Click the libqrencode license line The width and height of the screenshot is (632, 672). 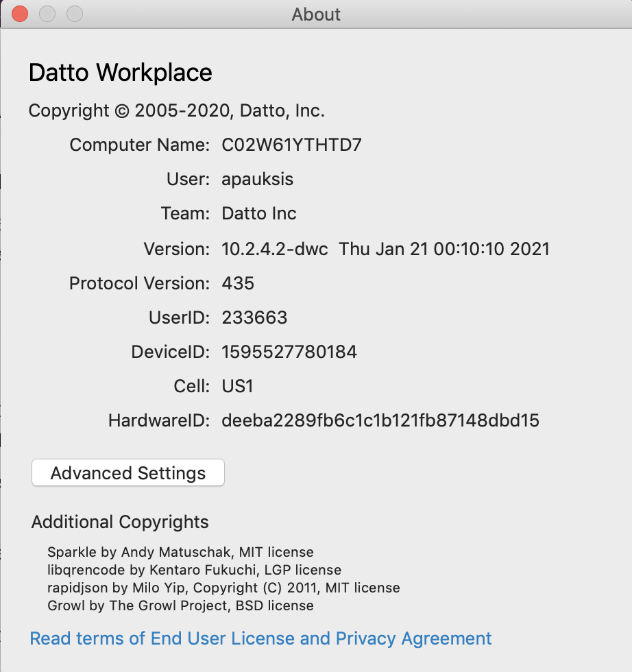(x=194, y=570)
